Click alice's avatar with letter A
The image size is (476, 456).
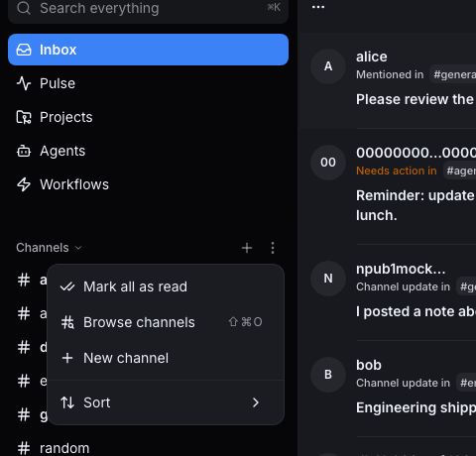[x=328, y=66]
